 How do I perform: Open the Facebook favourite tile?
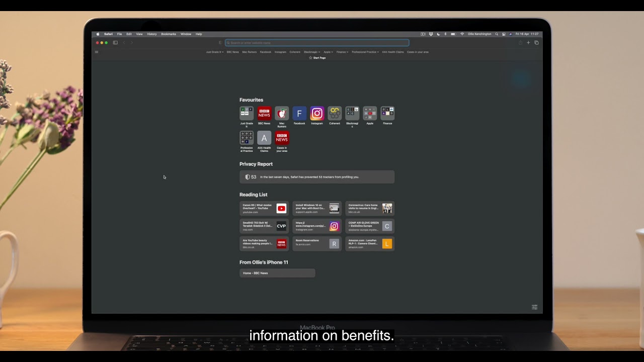pos(299,113)
